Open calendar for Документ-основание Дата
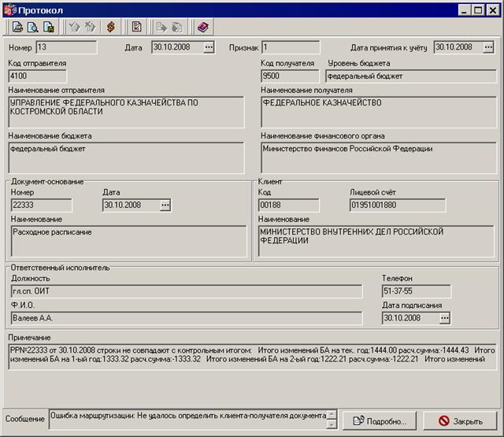This screenshot has width=504, height=437. pyautogui.click(x=165, y=205)
